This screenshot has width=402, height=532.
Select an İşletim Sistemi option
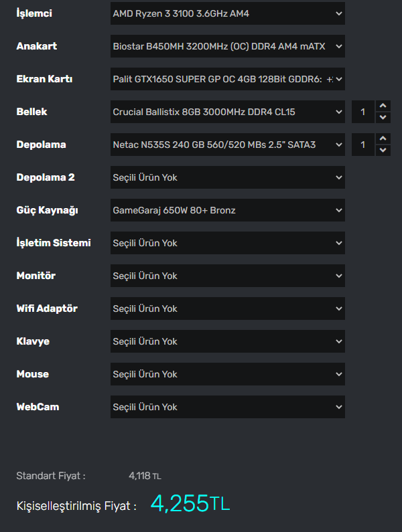pyautogui.click(x=227, y=243)
